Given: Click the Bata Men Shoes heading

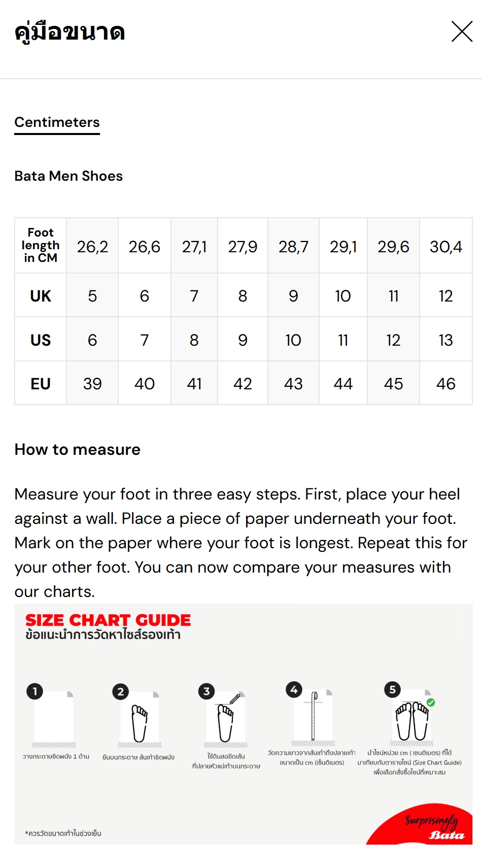Looking at the screenshot, I should 68,176.
